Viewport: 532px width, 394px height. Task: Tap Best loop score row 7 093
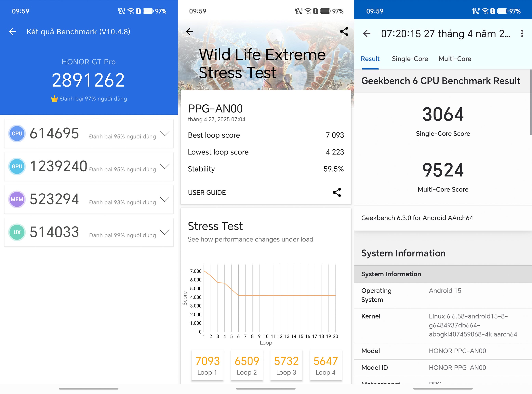click(x=266, y=135)
